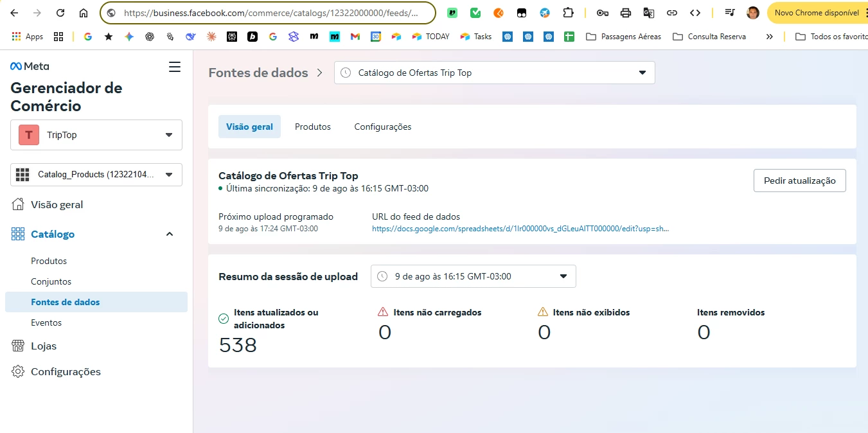Open the Passagens Aéreas bookmark folder
This screenshot has width=868, height=433.
pos(624,37)
